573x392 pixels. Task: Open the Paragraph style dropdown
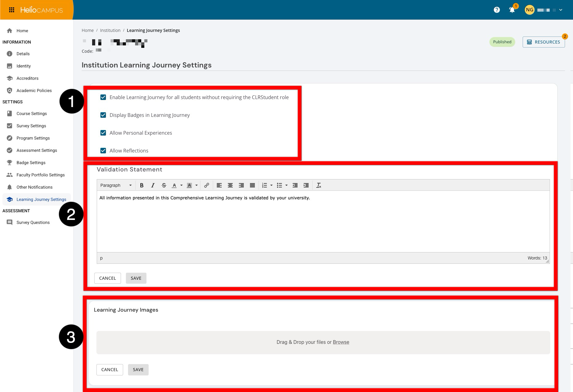click(116, 185)
